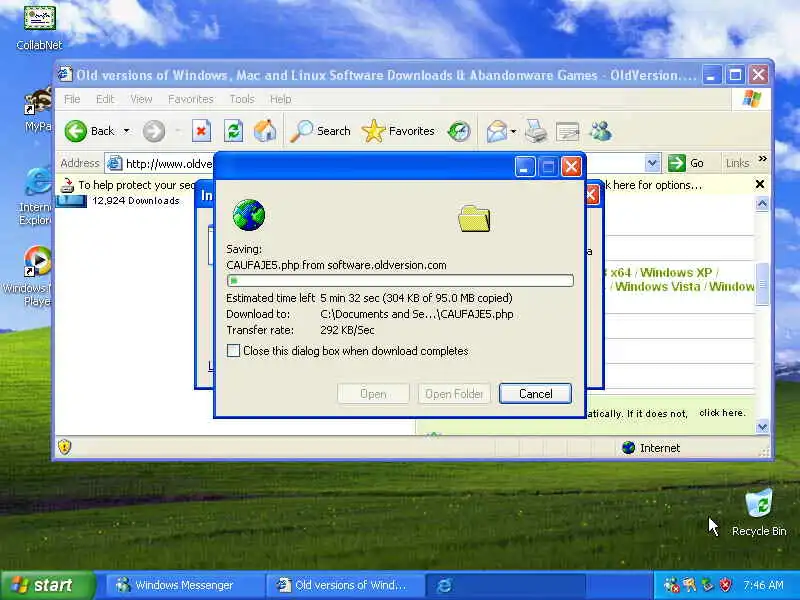
Task: Click the disabled Open button
Action: (x=373, y=394)
